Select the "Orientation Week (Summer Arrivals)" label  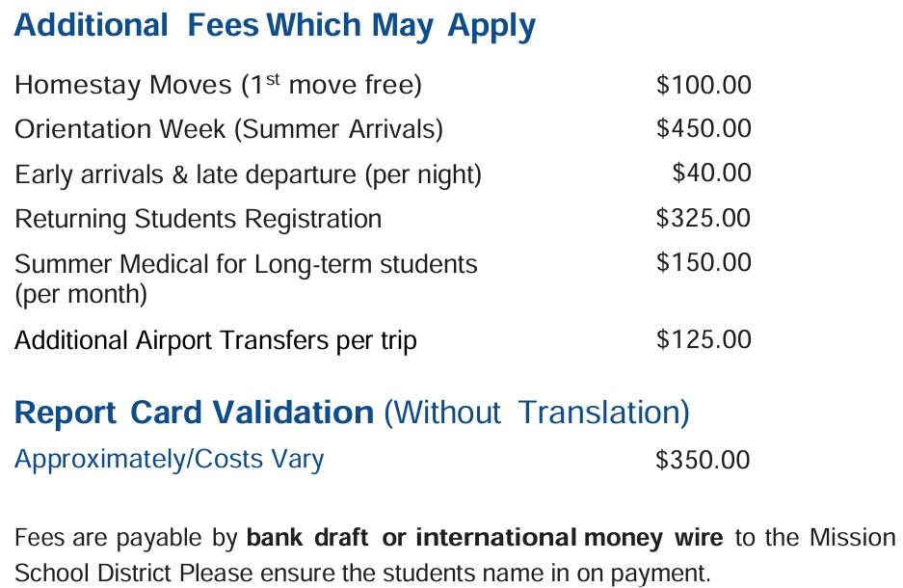pyautogui.click(x=228, y=129)
